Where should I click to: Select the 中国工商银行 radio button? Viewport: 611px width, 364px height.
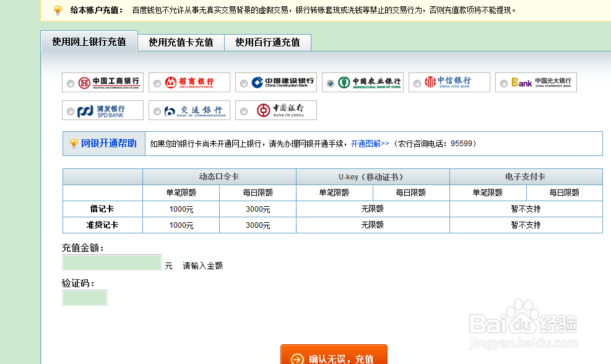point(71,84)
